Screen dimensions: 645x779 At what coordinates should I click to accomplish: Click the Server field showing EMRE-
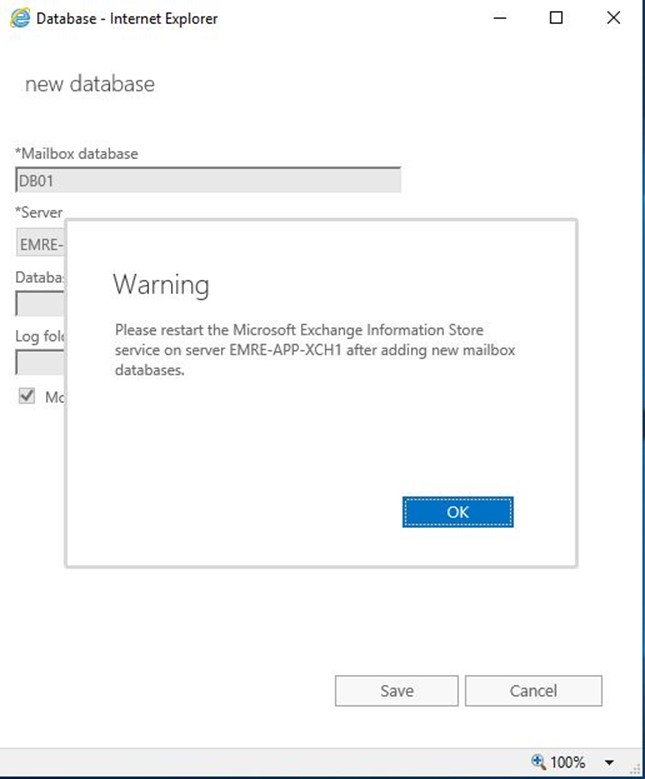pos(40,243)
